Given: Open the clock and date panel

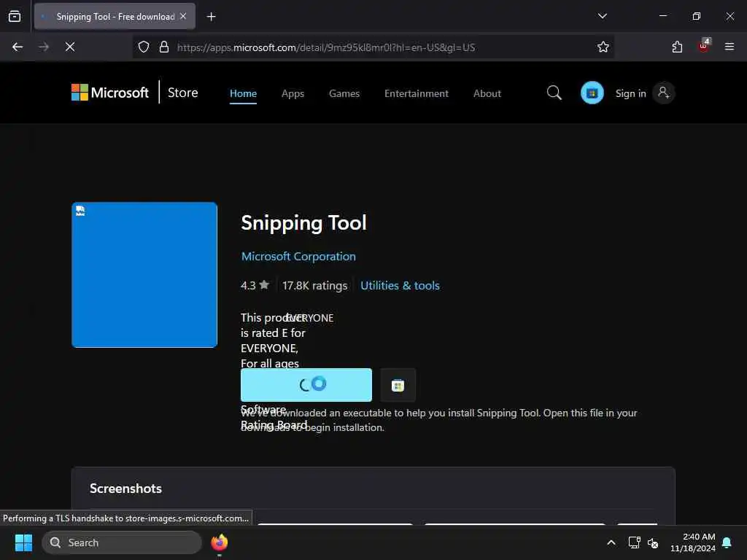Looking at the screenshot, I should tap(693, 542).
